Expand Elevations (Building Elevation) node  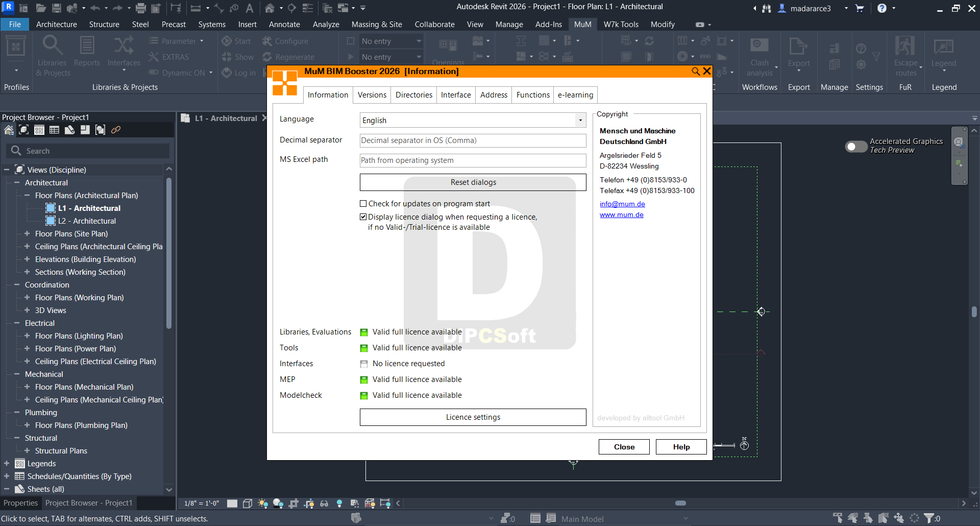pyautogui.click(x=27, y=259)
